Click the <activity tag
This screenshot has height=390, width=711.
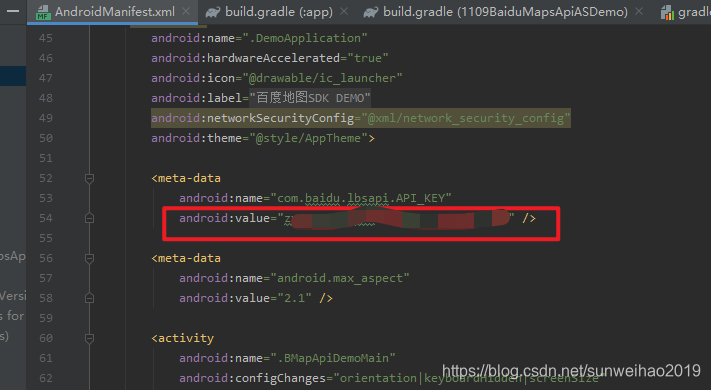pyautogui.click(x=182, y=338)
